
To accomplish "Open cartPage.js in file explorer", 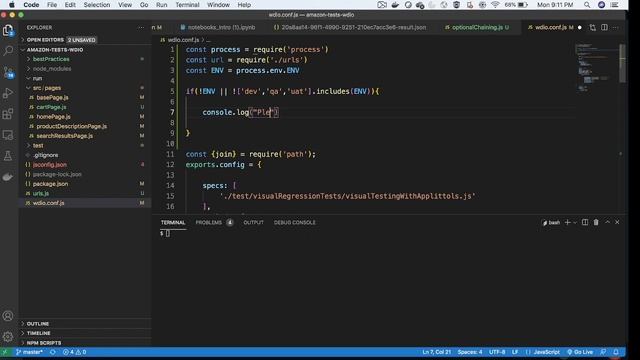I will click(51, 107).
